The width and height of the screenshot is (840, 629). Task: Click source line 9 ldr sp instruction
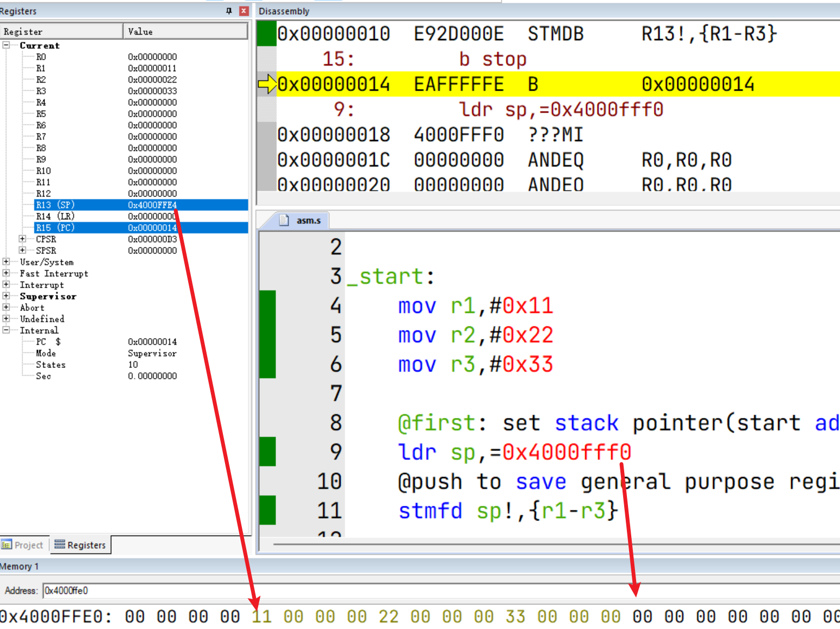(515, 452)
